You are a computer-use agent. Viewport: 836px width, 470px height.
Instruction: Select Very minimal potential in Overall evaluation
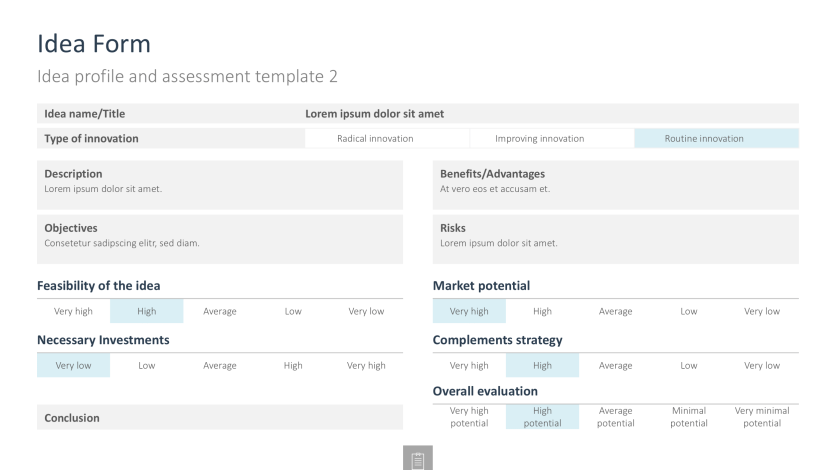tap(762, 417)
